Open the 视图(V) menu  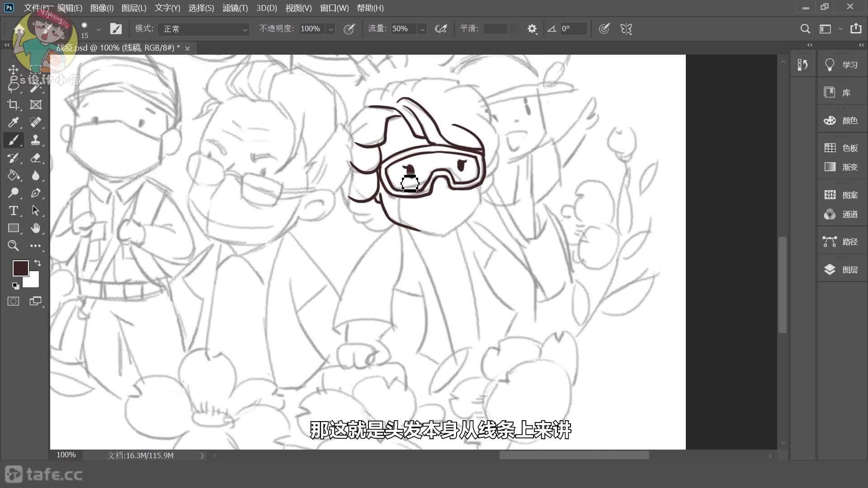click(x=298, y=8)
